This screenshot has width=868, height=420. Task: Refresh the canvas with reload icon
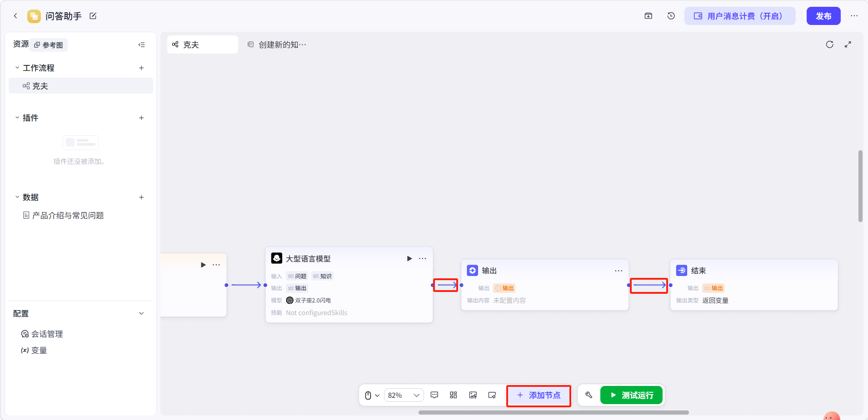click(830, 44)
